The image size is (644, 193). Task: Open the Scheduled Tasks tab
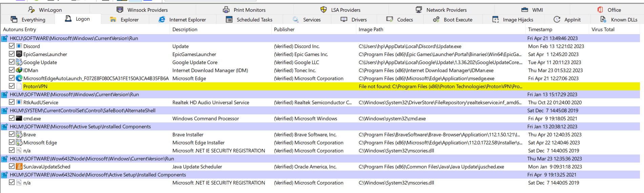click(249, 20)
